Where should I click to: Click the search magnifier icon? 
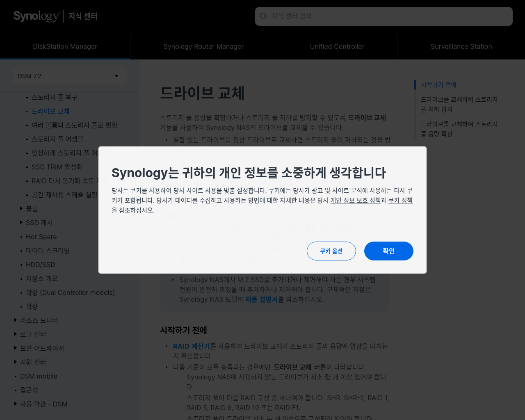263,16
